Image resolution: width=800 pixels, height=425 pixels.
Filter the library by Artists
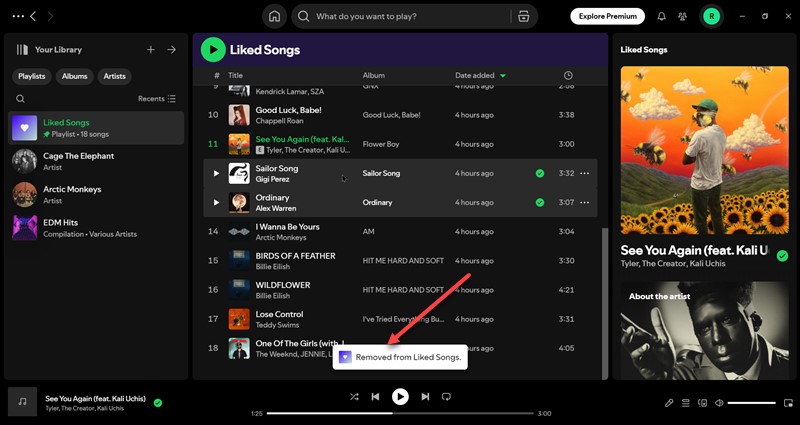pyautogui.click(x=114, y=76)
